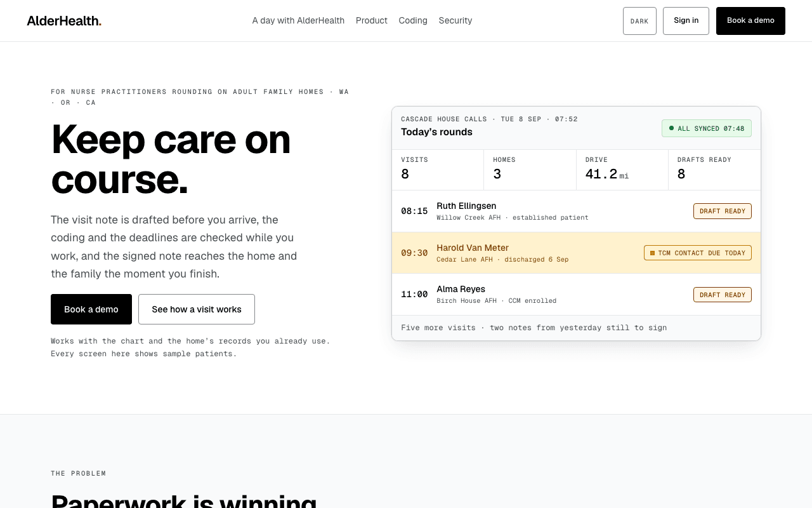Click the DRAFTS READY stat value 8
The height and width of the screenshot is (508, 812).
(x=681, y=174)
